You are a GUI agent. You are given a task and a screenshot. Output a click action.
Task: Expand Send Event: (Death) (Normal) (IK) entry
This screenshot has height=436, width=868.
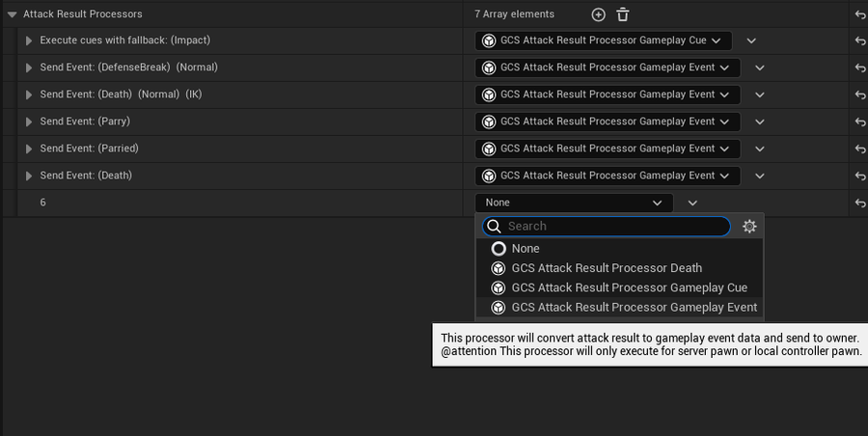click(29, 95)
